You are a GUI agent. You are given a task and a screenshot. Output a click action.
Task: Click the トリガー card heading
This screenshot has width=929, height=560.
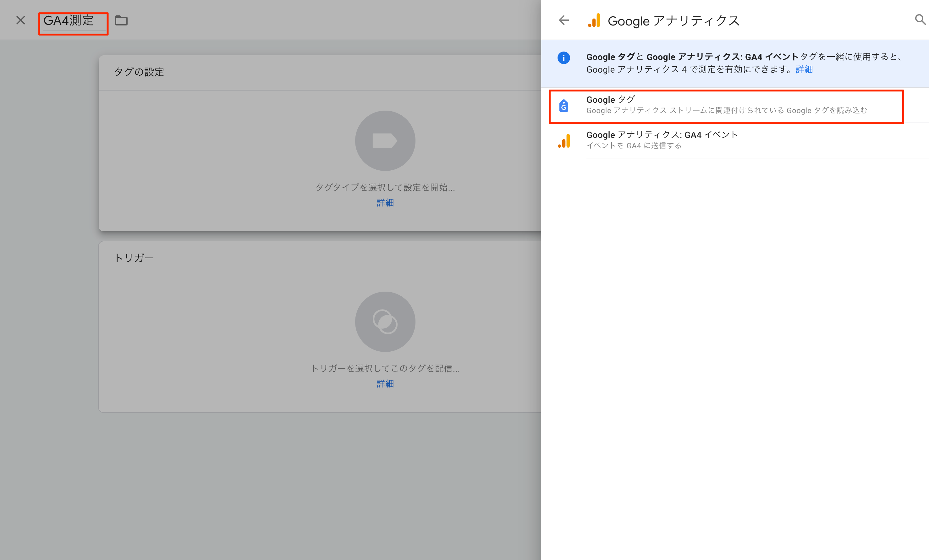pos(134,258)
